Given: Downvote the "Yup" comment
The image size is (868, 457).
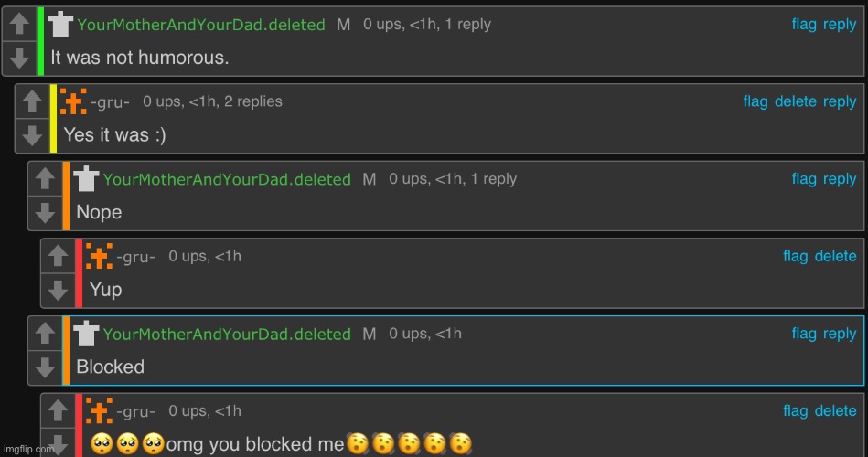Looking at the screenshot, I should (x=58, y=291).
